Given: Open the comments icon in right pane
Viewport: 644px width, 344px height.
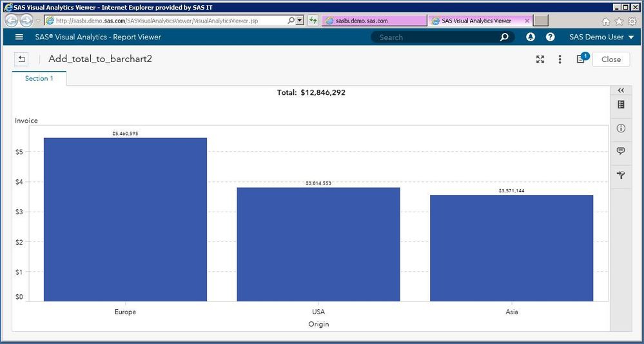Looking at the screenshot, I should 621,151.
